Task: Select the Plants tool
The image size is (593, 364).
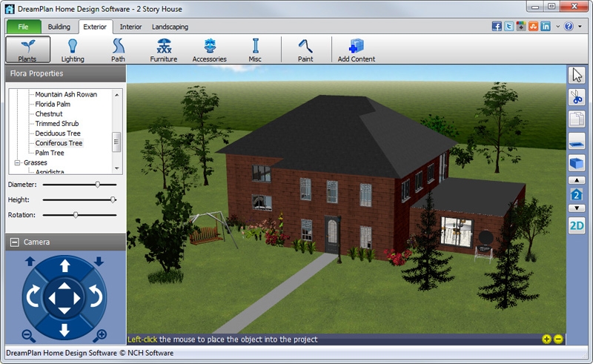Action: point(27,50)
